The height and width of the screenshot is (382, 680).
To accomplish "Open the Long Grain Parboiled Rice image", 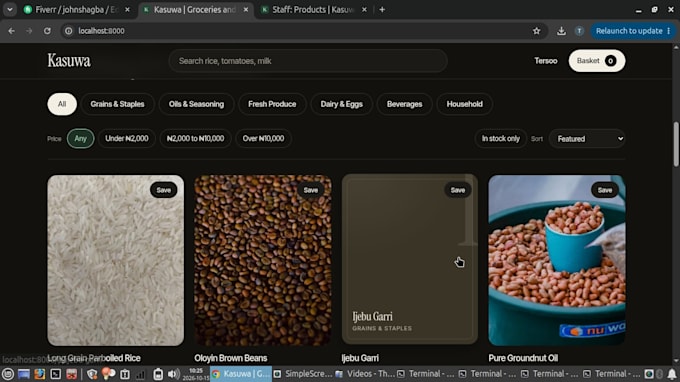I will coord(115,260).
